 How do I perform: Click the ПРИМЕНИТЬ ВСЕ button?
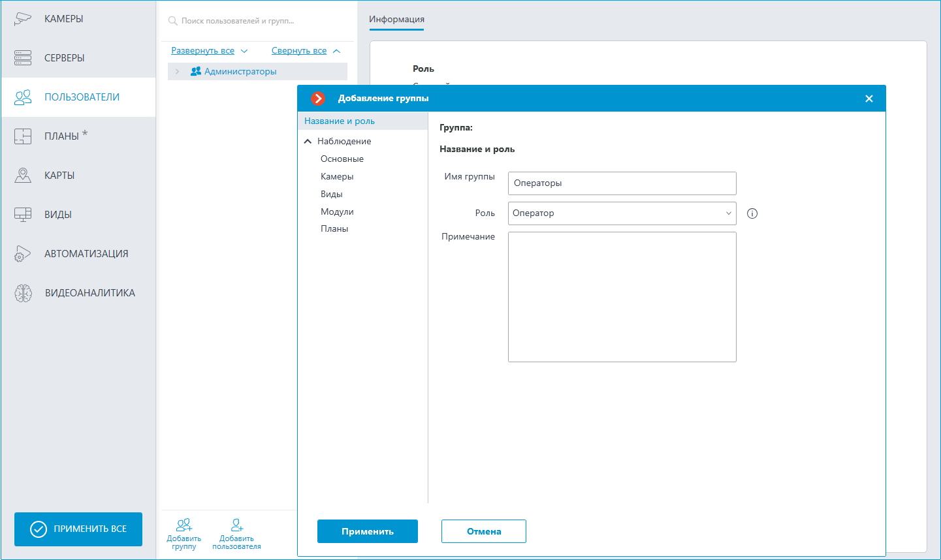(x=78, y=529)
